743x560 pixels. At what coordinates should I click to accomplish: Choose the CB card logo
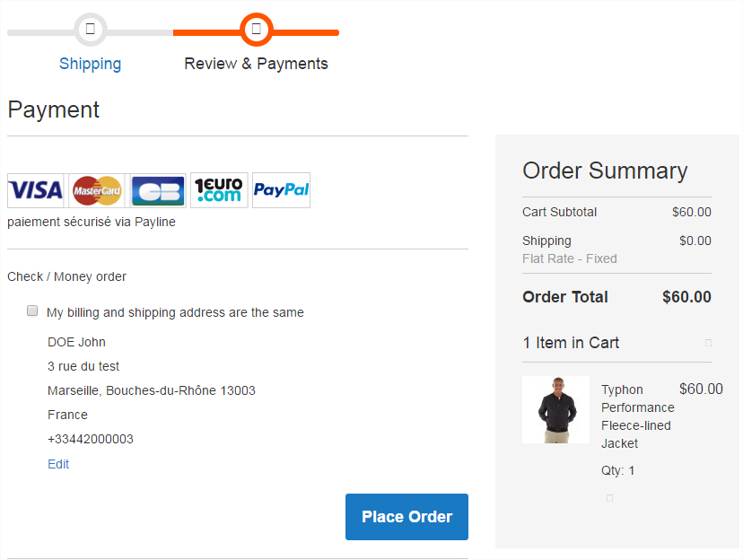158,190
